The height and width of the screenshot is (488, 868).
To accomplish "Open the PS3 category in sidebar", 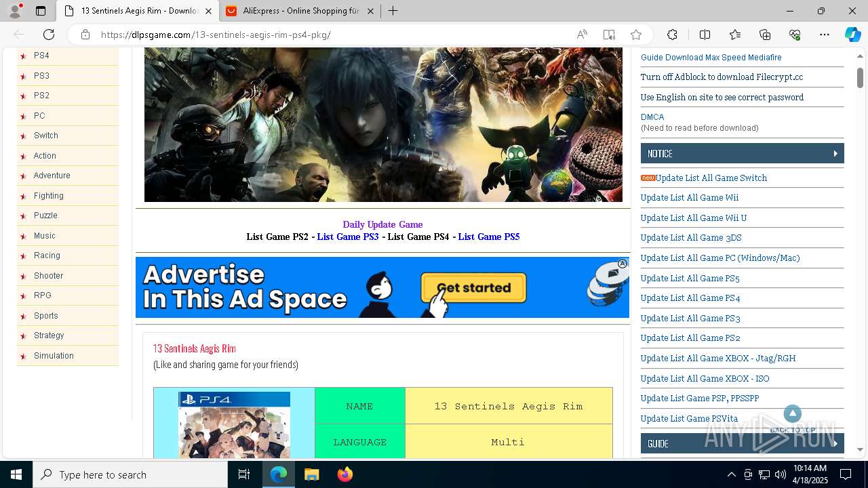I will 41,76.
